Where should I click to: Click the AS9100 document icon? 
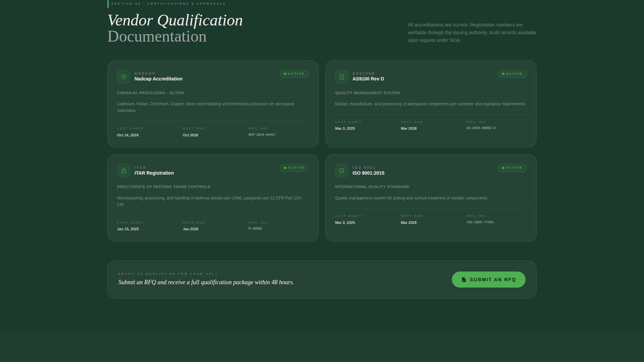pos(341,77)
